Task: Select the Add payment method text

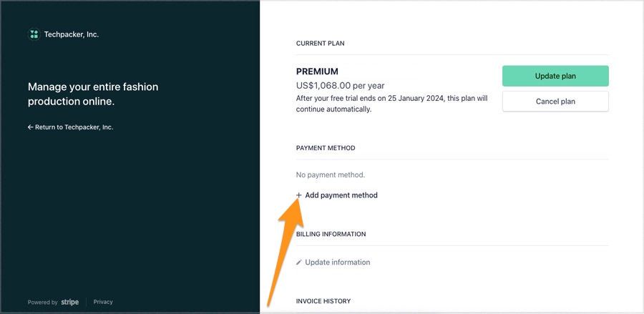Action: coord(341,195)
